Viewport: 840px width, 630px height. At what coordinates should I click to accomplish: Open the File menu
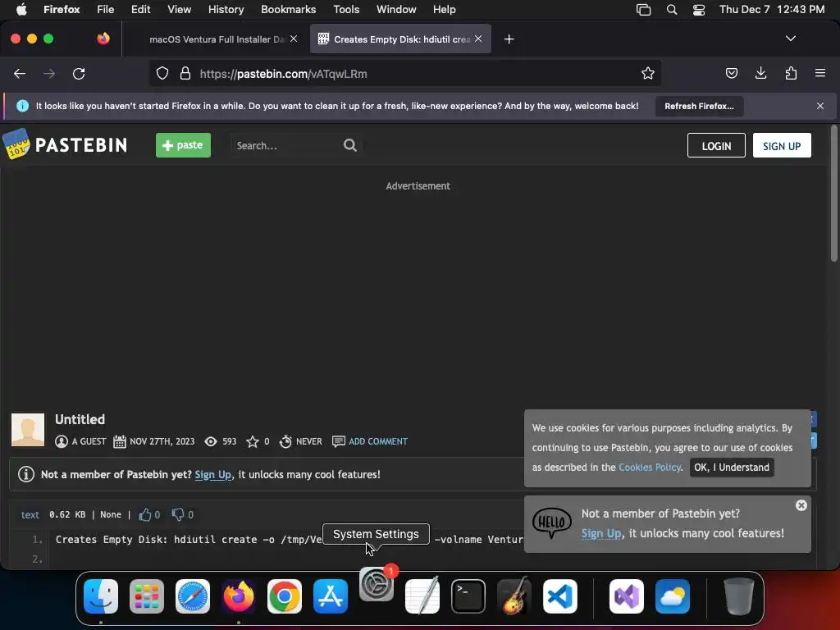(105, 10)
